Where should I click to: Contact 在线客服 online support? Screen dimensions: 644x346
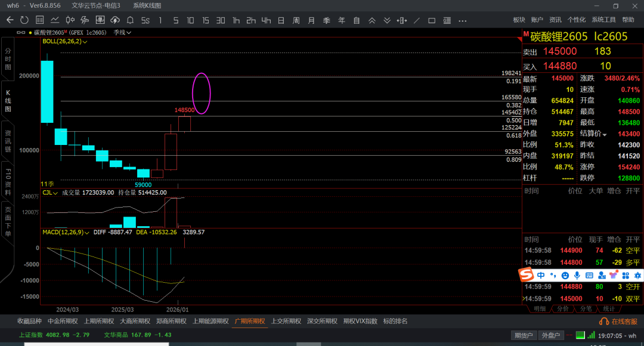(618, 322)
